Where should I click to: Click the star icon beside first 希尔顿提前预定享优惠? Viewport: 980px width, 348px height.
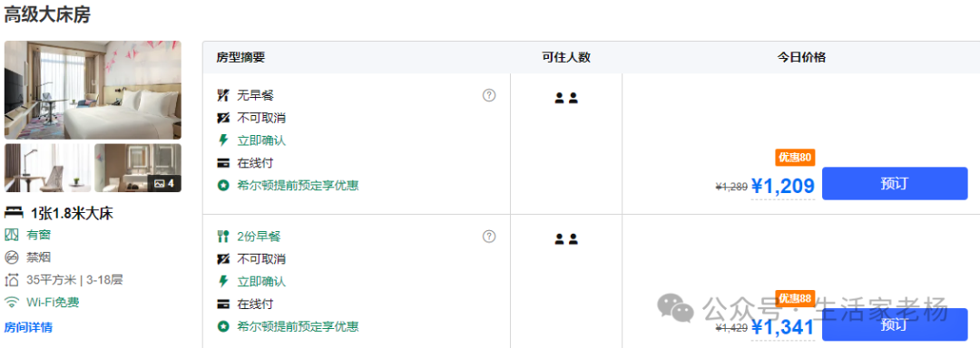click(223, 185)
